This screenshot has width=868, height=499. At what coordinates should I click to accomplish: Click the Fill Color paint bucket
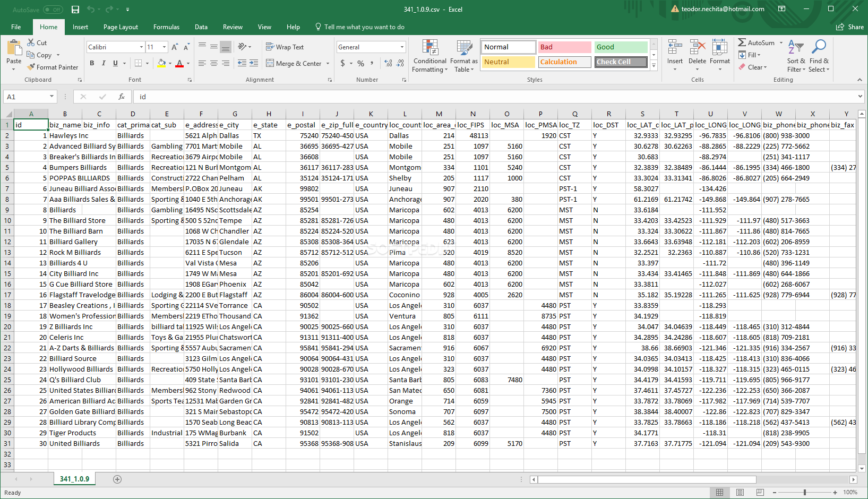(161, 63)
